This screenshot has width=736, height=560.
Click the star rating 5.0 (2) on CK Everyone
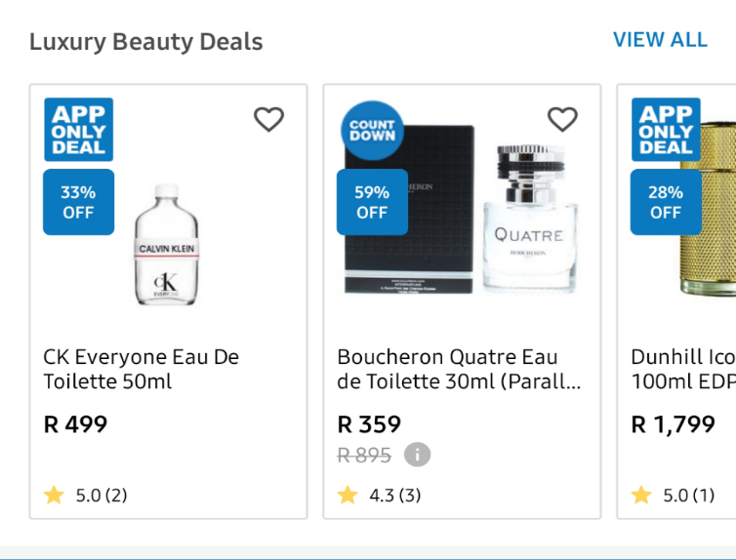click(86, 496)
